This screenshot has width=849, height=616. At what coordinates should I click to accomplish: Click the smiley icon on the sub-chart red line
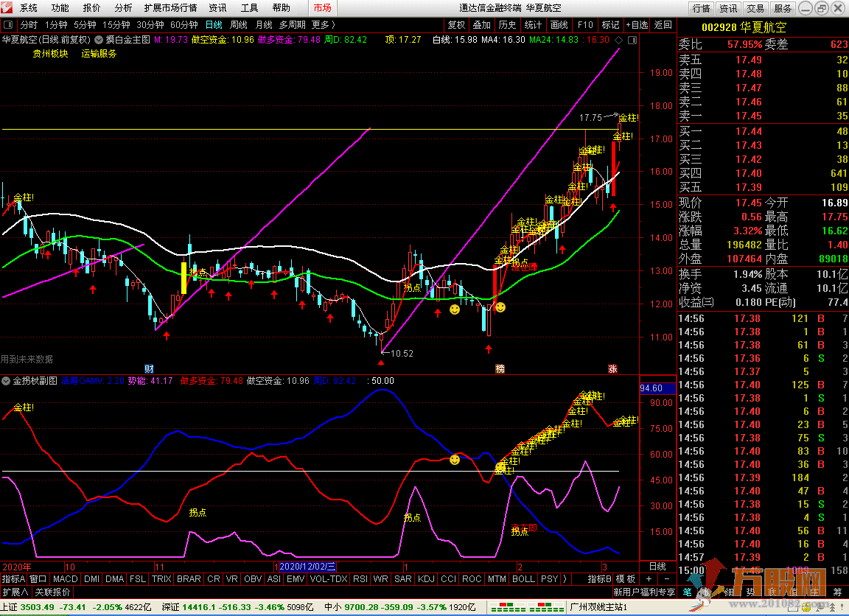pos(455,460)
